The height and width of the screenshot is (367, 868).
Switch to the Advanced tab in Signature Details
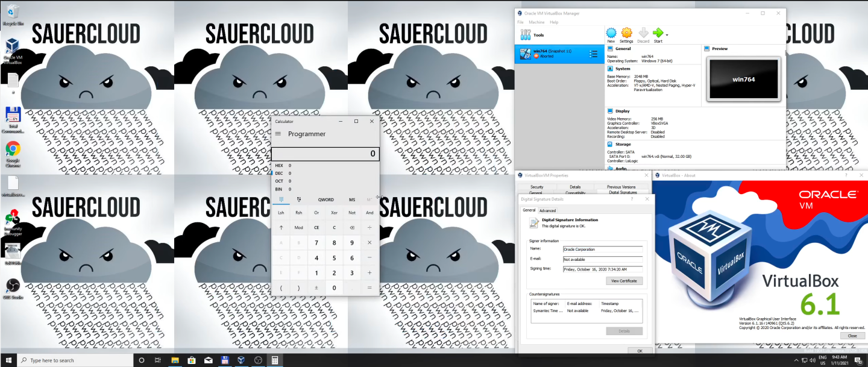tap(547, 210)
